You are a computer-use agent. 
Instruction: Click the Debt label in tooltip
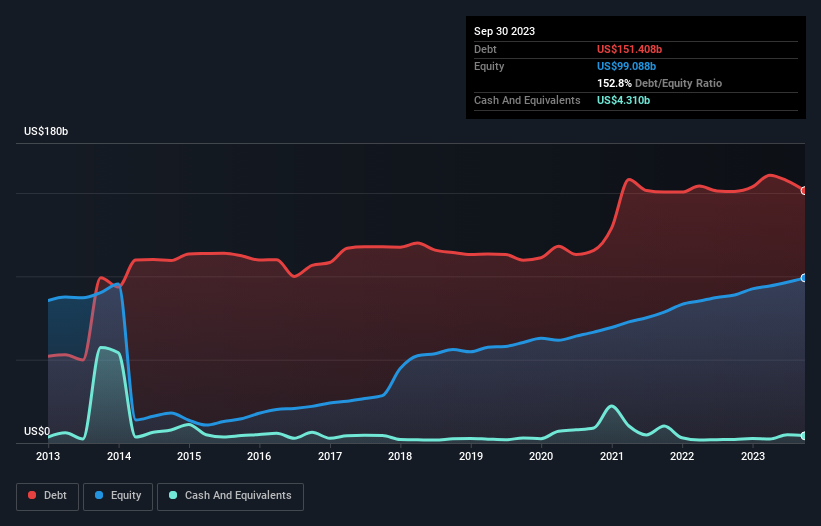pos(485,49)
